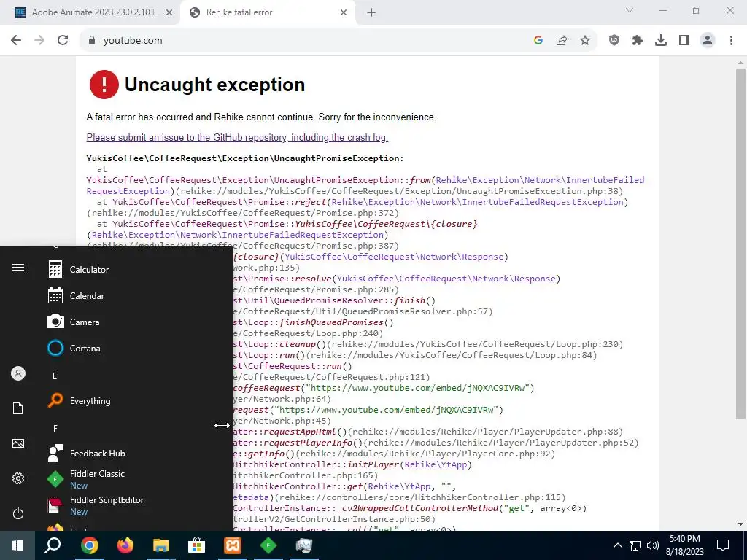
Task: Toggle the browser side panel icon
Action: coord(684,41)
